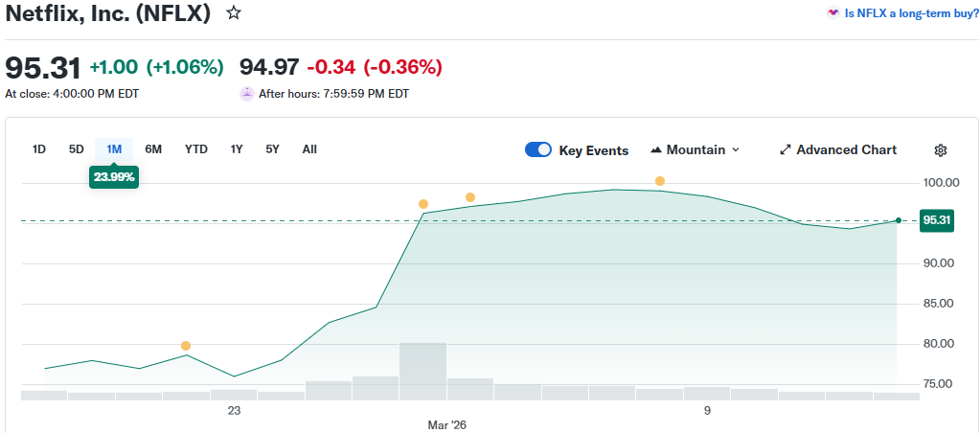The height and width of the screenshot is (433, 980).
Task: Click the green 95.31 price label on axis
Action: [x=936, y=220]
